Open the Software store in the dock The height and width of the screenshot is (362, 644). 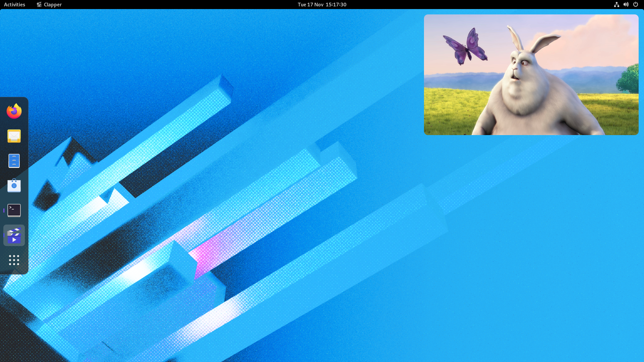coord(14,185)
